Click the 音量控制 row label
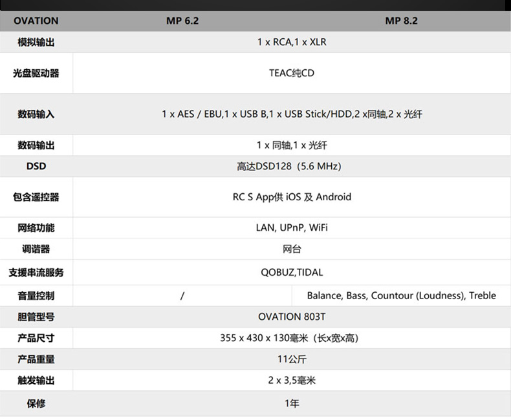The width and height of the screenshot is (511, 420). [36, 296]
